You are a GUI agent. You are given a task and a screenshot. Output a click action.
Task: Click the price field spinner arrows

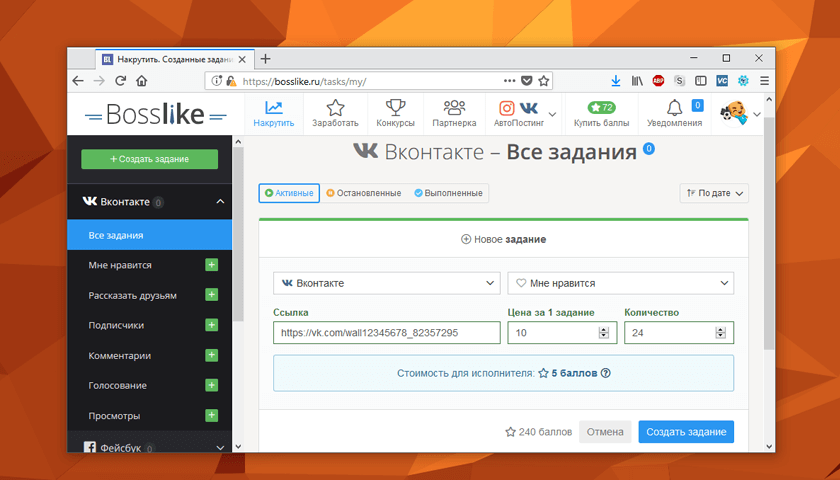[x=604, y=333]
